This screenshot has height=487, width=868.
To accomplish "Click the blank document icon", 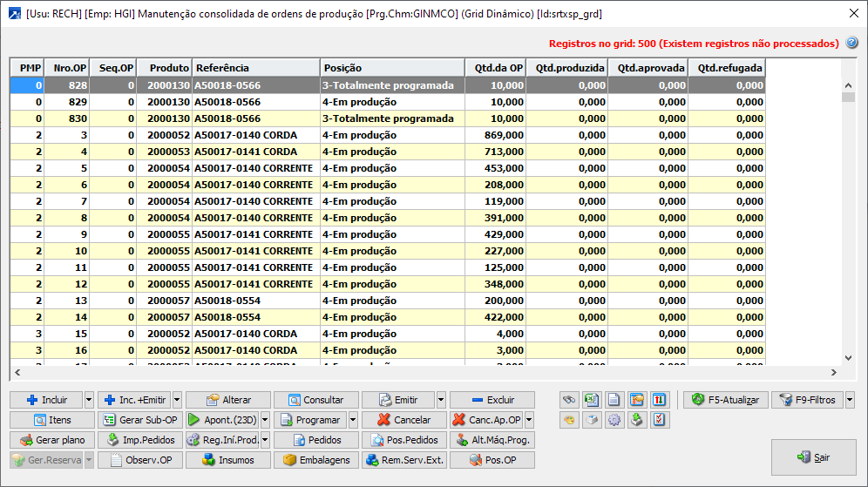I will click(x=614, y=400).
